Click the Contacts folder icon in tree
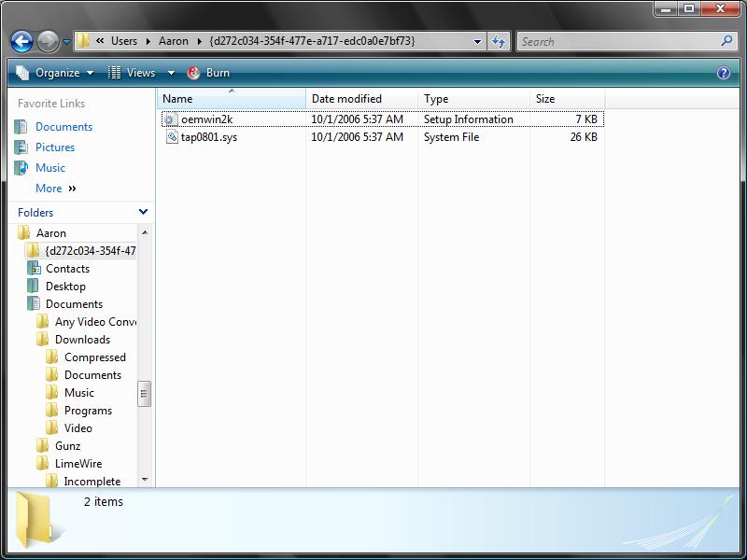 point(34,269)
